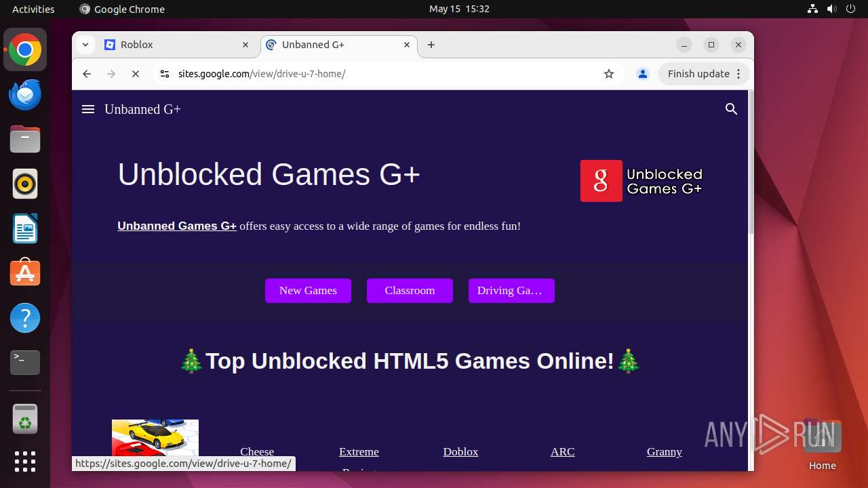Open Help from the dock
This screenshot has height=488, width=868.
[x=25, y=318]
